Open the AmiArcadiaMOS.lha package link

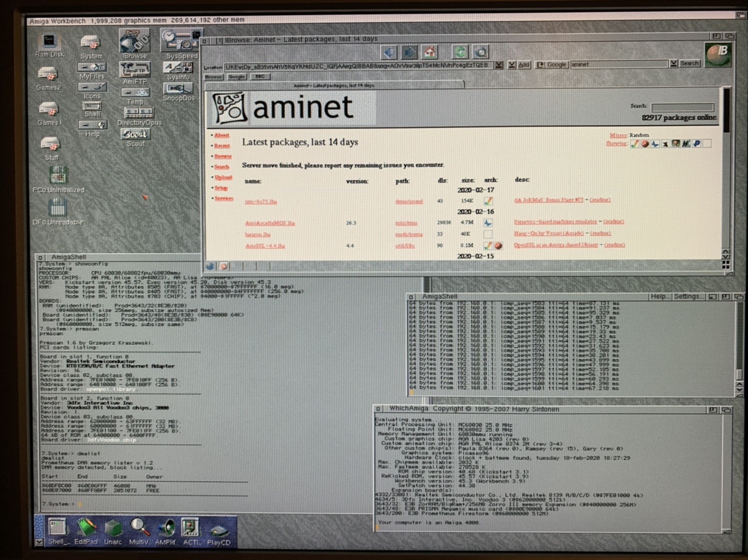pos(270,223)
